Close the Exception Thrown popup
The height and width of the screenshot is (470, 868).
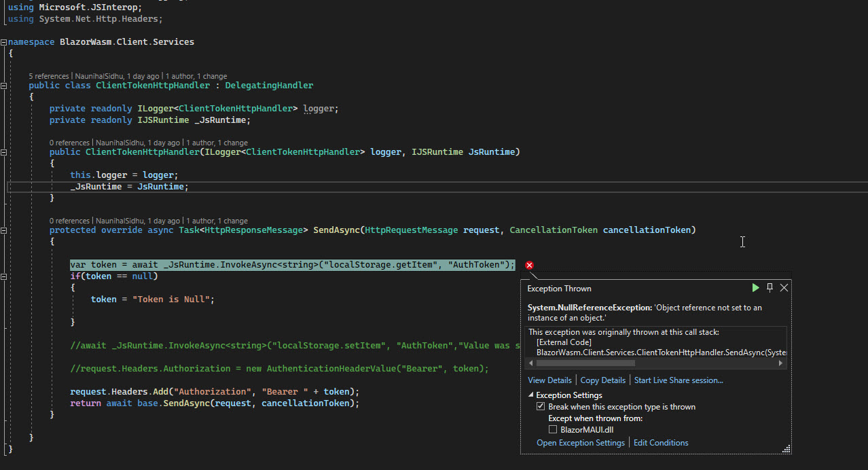coord(784,287)
